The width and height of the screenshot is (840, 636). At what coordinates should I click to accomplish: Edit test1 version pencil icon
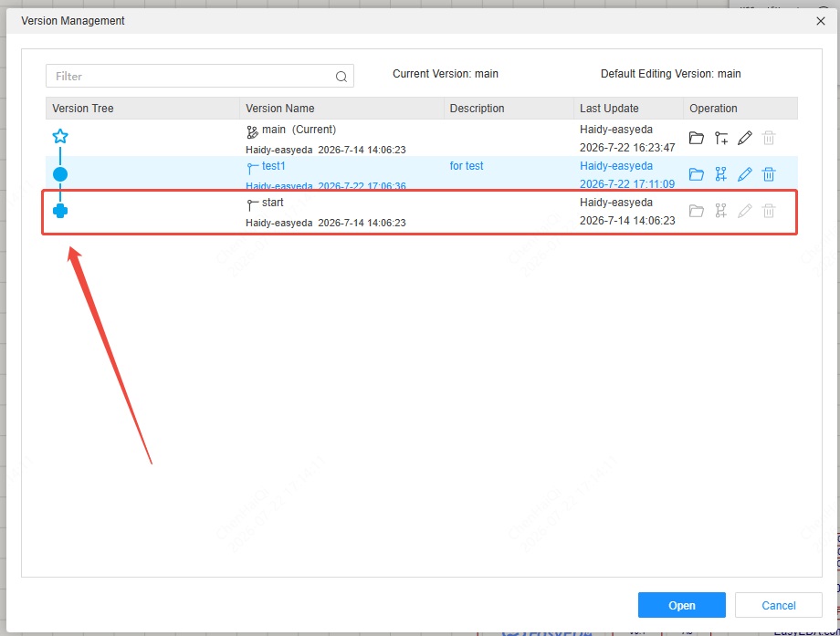coord(745,174)
